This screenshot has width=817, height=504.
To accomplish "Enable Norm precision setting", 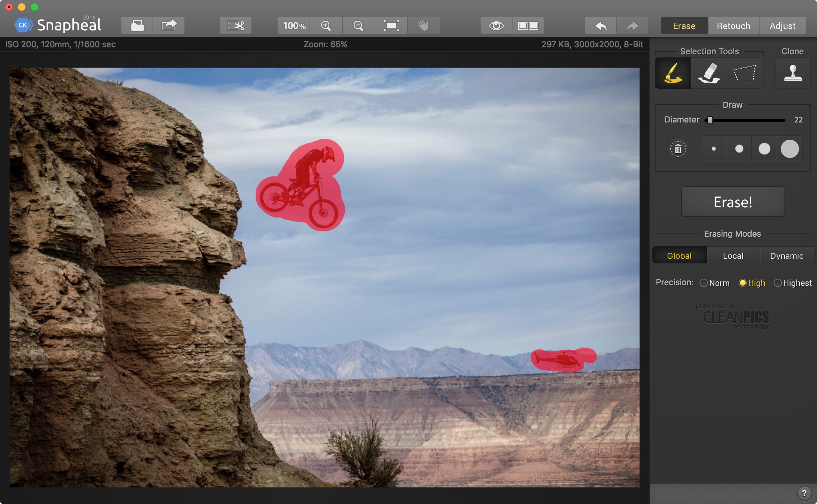I will click(703, 282).
